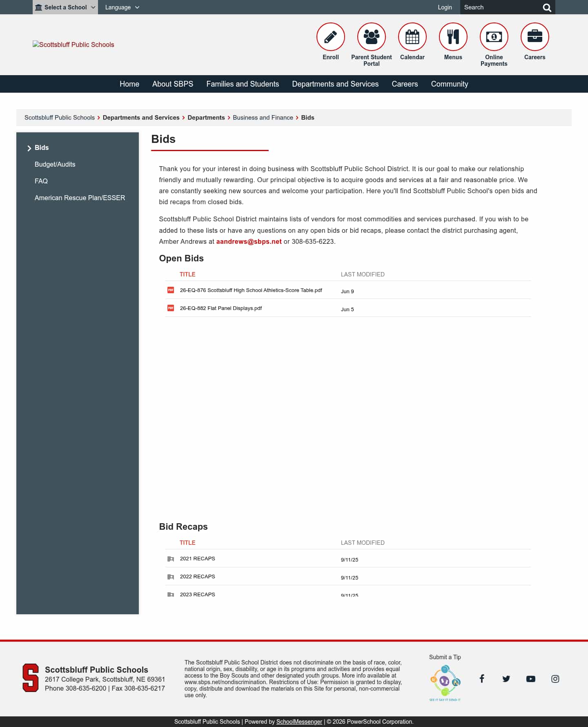
Task: Click the search magnifier icon
Action: point(547,7)
